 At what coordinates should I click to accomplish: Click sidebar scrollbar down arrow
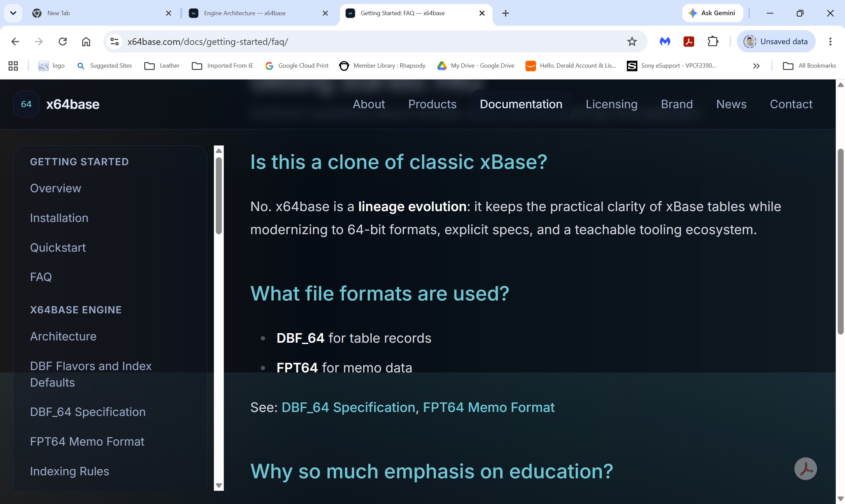219,485
